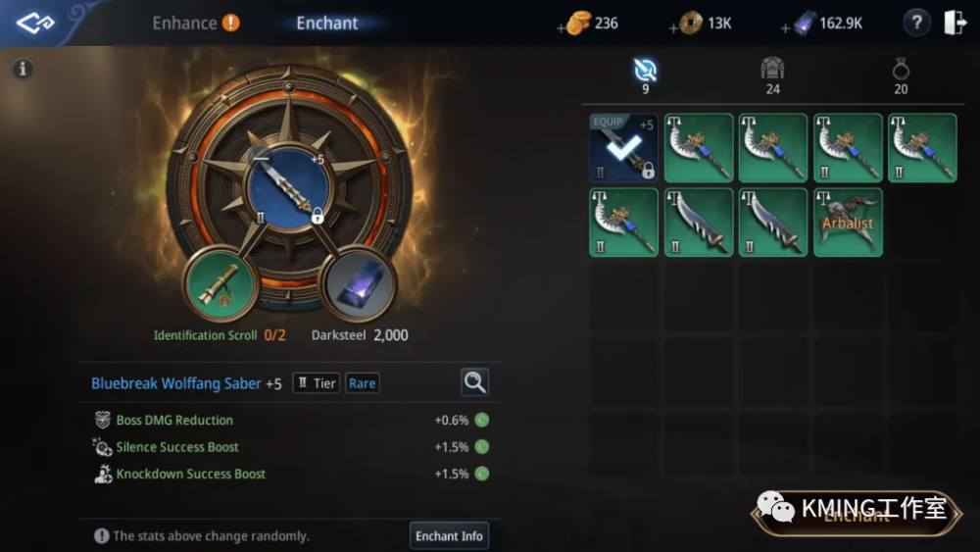This screenshot has width=980, height=552.
Task: Click the Identification Scroll material icon
Action: point(220,285)
